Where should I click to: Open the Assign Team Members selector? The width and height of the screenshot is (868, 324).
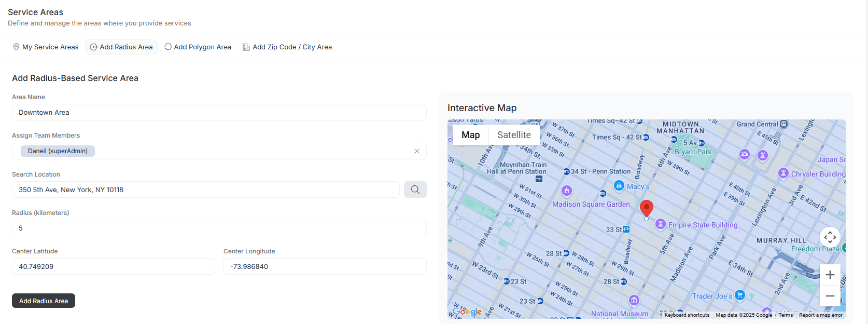(219, 151)
